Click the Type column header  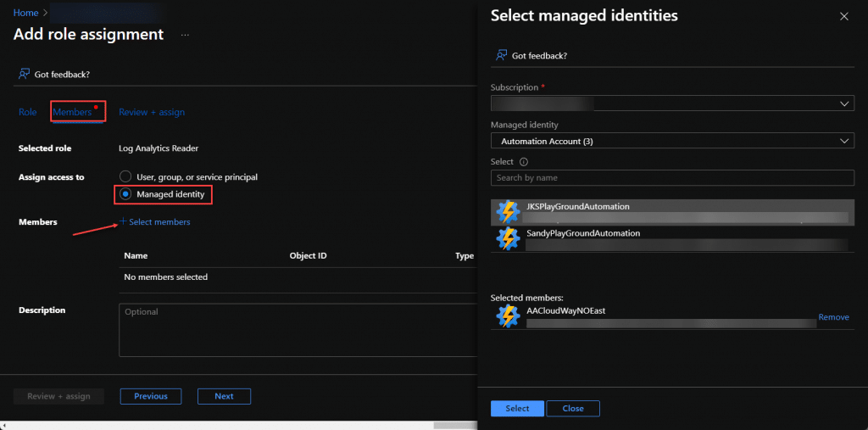(x=465, y=256)
